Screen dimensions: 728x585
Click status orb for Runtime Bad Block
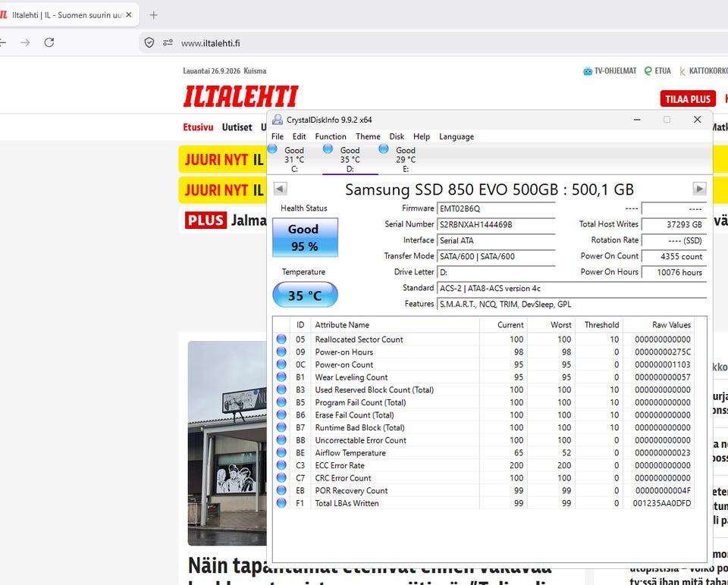coord(281,427)
